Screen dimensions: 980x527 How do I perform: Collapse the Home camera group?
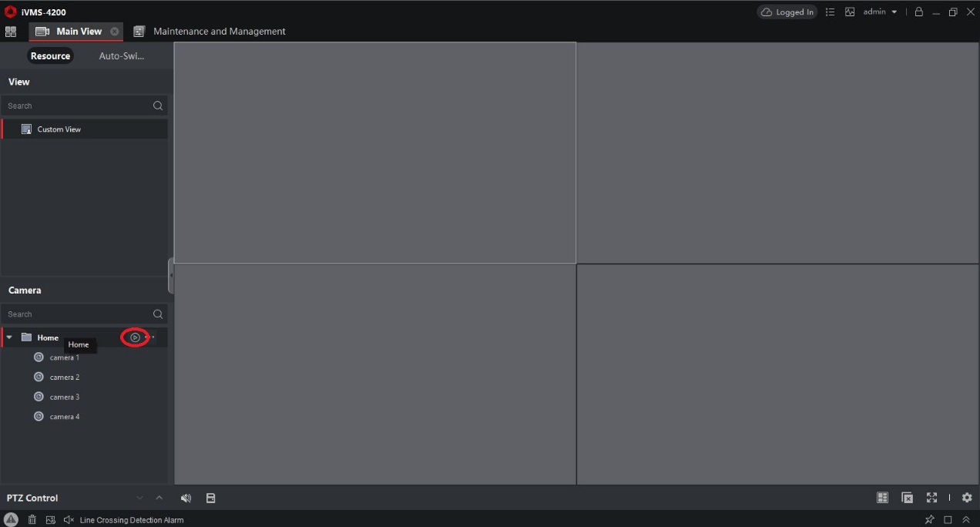click(x=9, y=337)
